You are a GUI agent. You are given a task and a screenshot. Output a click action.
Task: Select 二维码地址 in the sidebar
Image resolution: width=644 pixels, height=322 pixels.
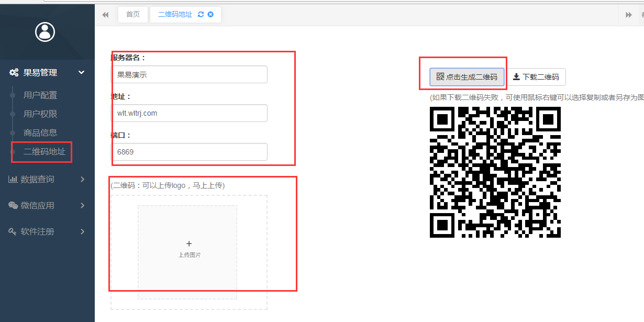tap(45, 152)
